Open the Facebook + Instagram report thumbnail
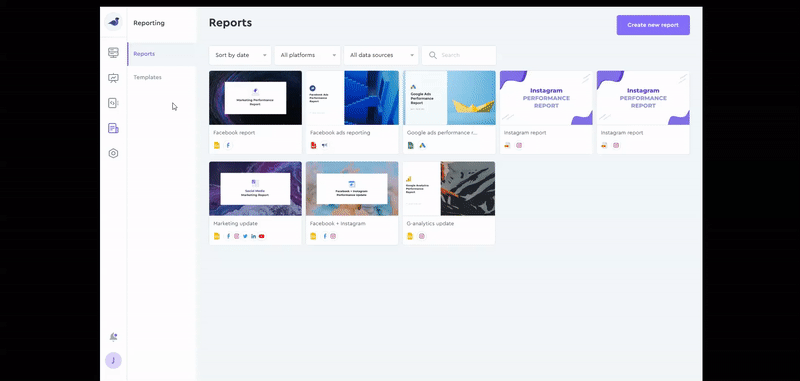The width and height of the screenshot is (800, 381). (352, 189)
